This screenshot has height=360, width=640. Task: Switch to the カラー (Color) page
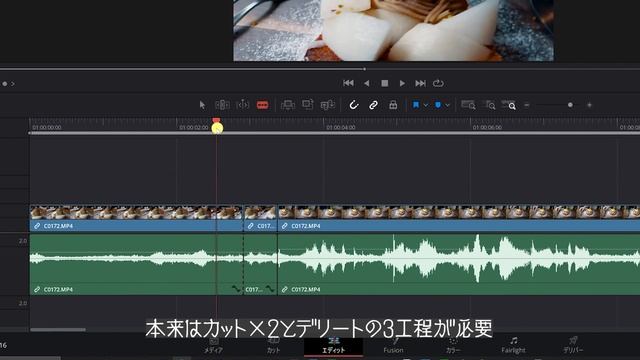pos(453,345)
